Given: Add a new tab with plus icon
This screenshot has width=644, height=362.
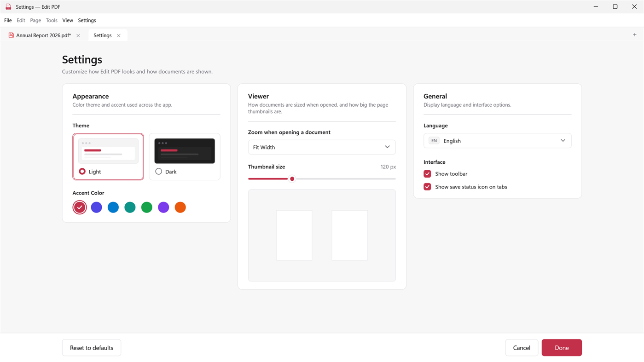Looking at the screenshot, I should point(634,35).
